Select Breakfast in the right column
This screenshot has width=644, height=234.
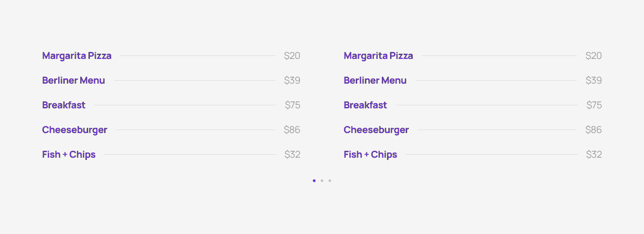click(x=365, y=105)
